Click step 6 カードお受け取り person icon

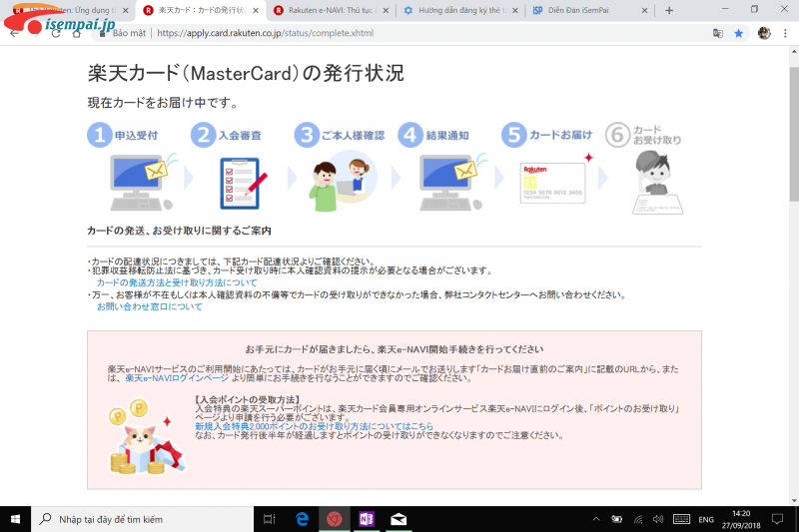coord(657,183)
